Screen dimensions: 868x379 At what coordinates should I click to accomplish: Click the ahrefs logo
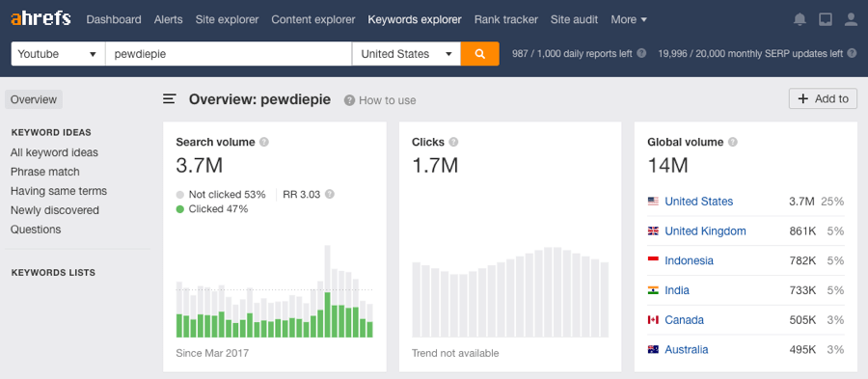(x=41, y=19)
